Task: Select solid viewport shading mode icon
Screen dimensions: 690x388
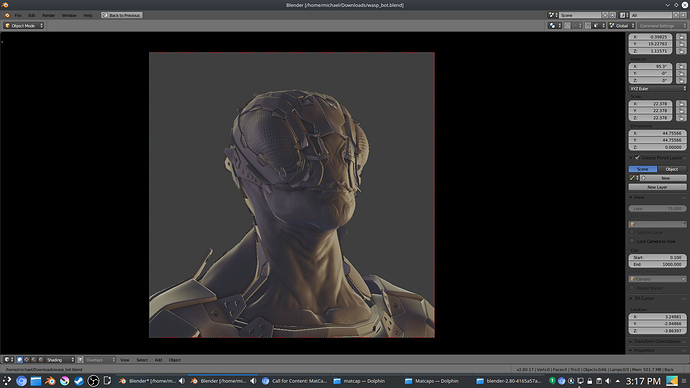Action: (20, 360)
